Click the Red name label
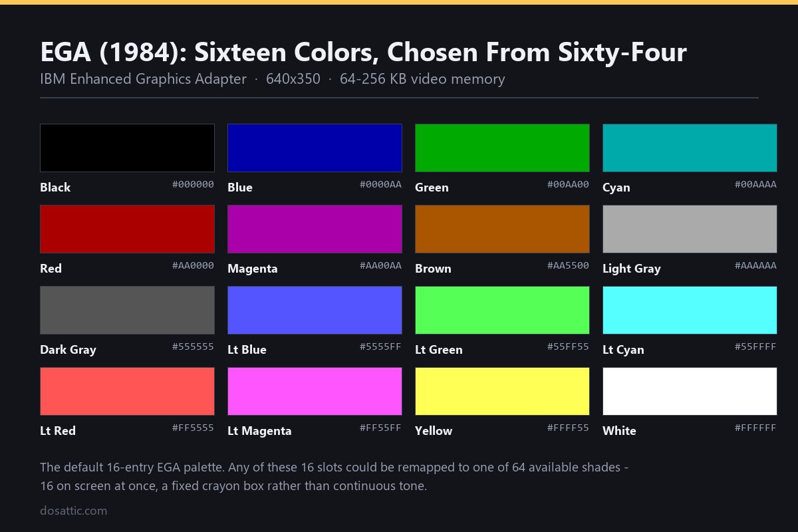Viewport: 798px width, 532px height. (51, 269)
